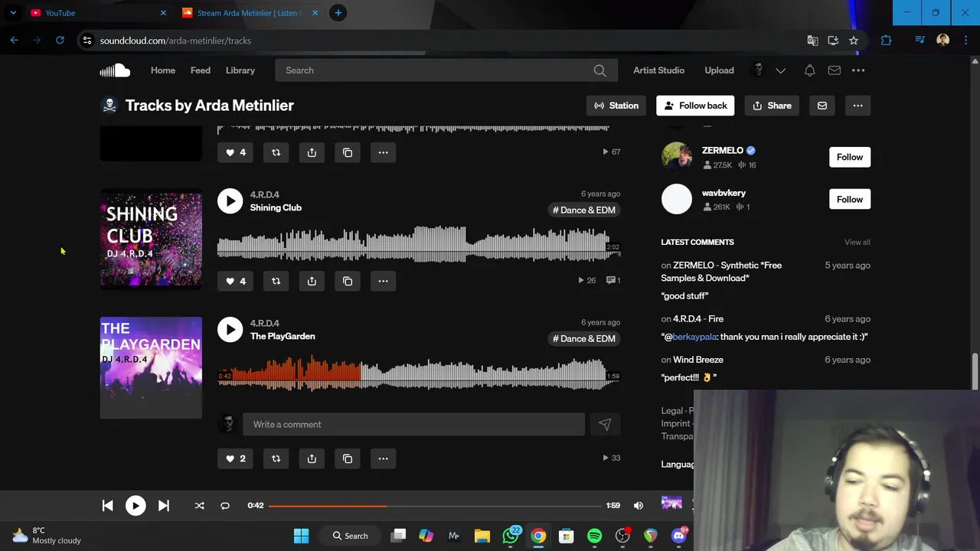Seek in the Shining Club waveform
This screenshot has width=980, height=551.
point(419,245)
